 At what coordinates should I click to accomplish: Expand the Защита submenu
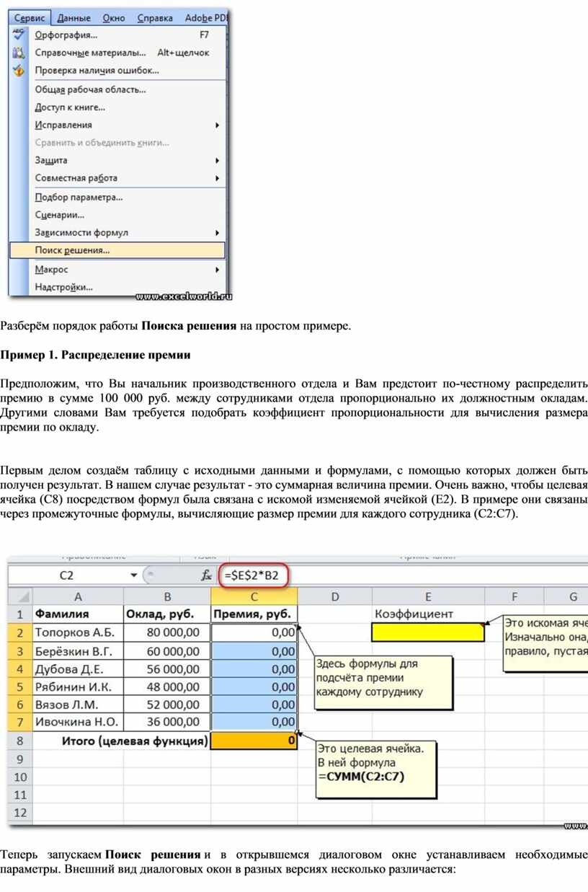pyautogui.click(x=217, y=160)
